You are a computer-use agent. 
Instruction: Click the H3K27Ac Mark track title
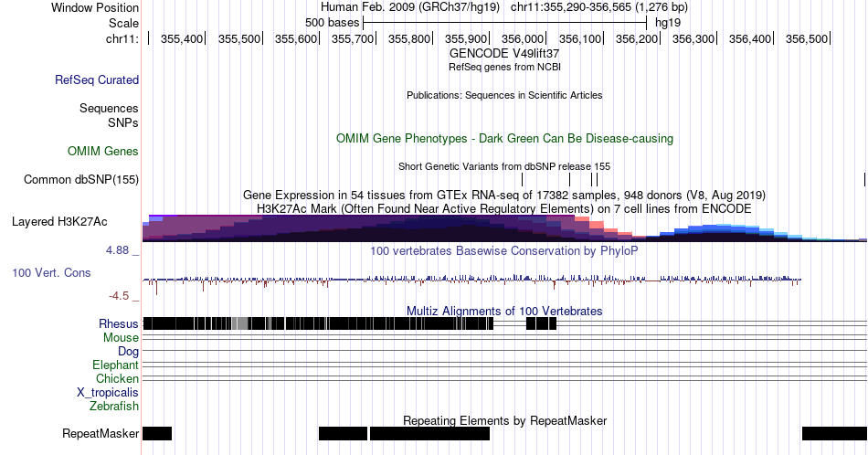[x=504, y=208]
